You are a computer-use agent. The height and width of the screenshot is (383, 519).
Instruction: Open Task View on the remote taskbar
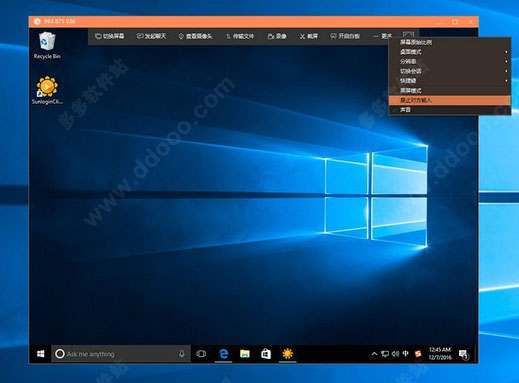(201, 354)
